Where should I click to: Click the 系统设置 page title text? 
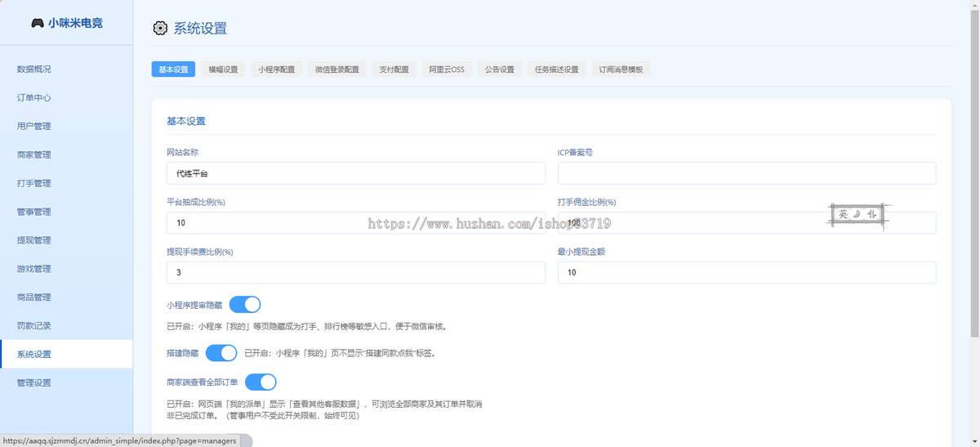(x=200, y=28)
